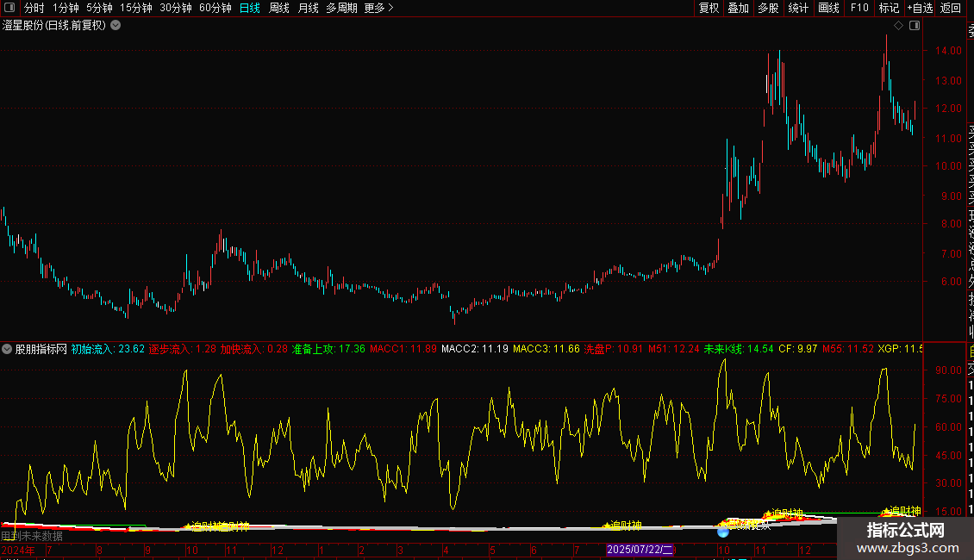This screenshot has width=974, height=560.
Task: Click the M51 indicator value
Action: pyautogui.click(x=674, y=349)
